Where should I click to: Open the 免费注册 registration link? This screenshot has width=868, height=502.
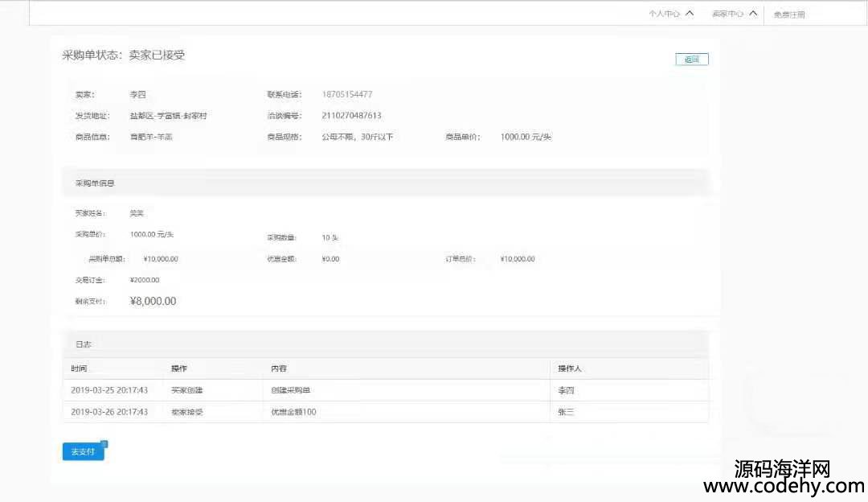click(789, 14)
